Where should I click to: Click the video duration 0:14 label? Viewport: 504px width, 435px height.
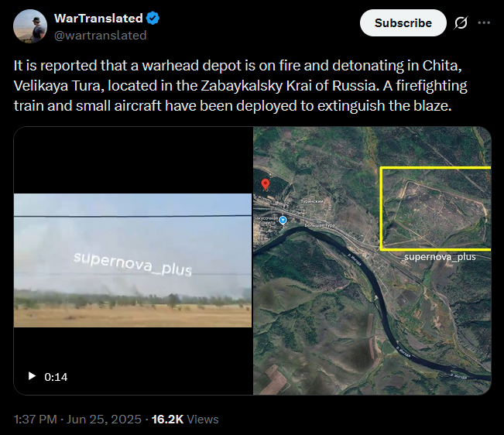pyautogui.click(x=56, y=377)
